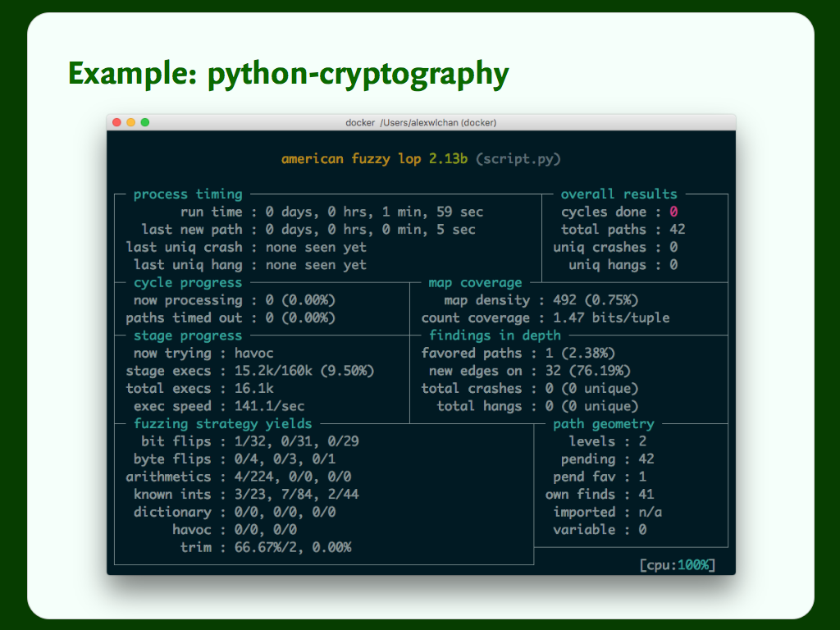Viewport: 840px width, 630px height.
Task: Click the 'paths timed out' label
Action: (184, 318)
